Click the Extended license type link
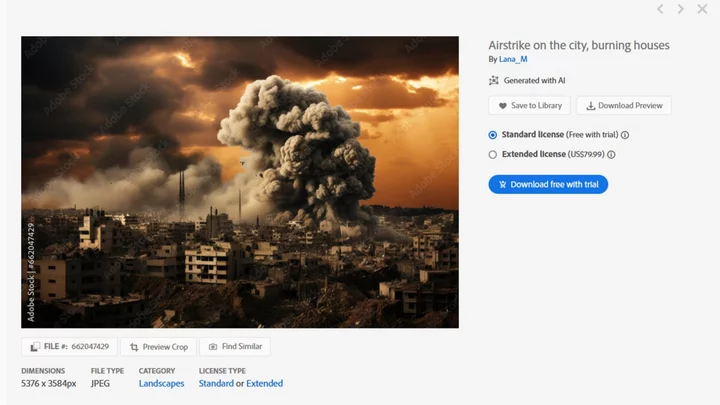The image size is (720, 405). (x=264, y=383)
